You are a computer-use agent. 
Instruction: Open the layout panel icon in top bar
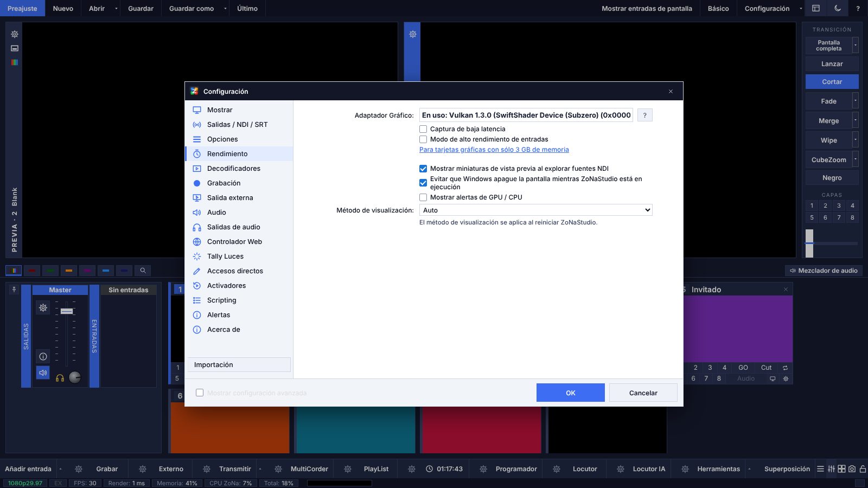click(816, 8)
